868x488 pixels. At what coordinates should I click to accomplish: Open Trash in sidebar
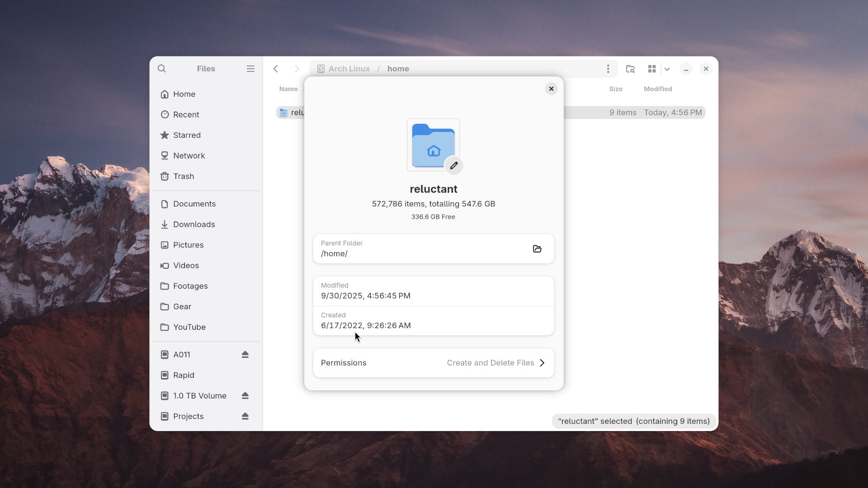point(184,176)
